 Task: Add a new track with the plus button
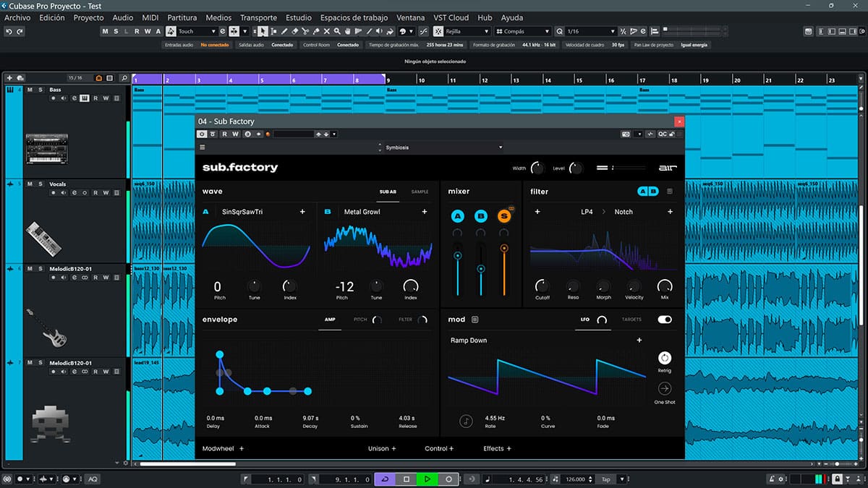click(x=9, y=77)
